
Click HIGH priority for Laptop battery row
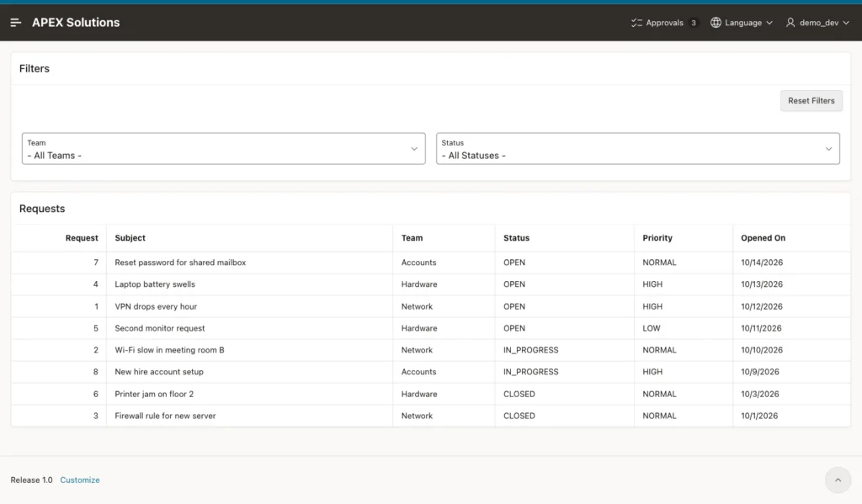pyautogui.click(x=652, y=284)
